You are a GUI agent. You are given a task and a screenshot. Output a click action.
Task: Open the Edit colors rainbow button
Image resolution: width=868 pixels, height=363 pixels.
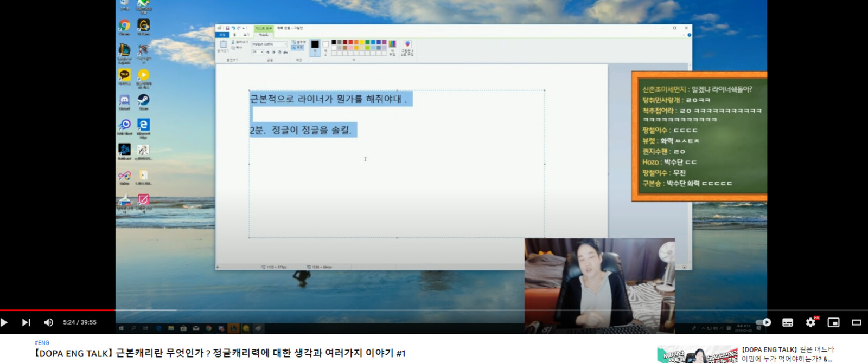(x=392, y=48)
